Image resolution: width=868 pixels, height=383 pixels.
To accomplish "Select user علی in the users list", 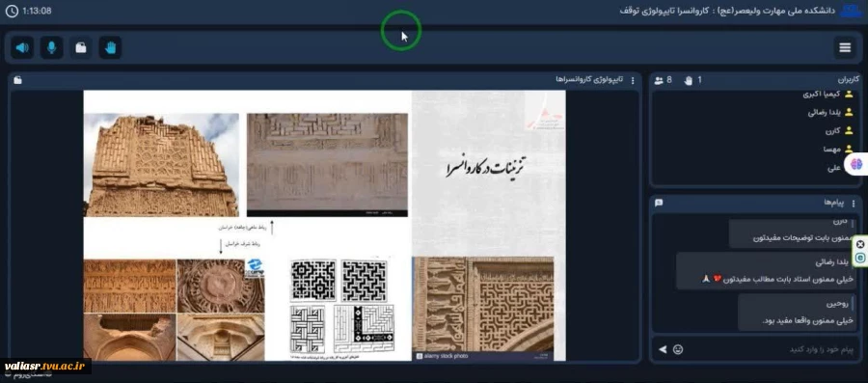I will pos(833,167).
